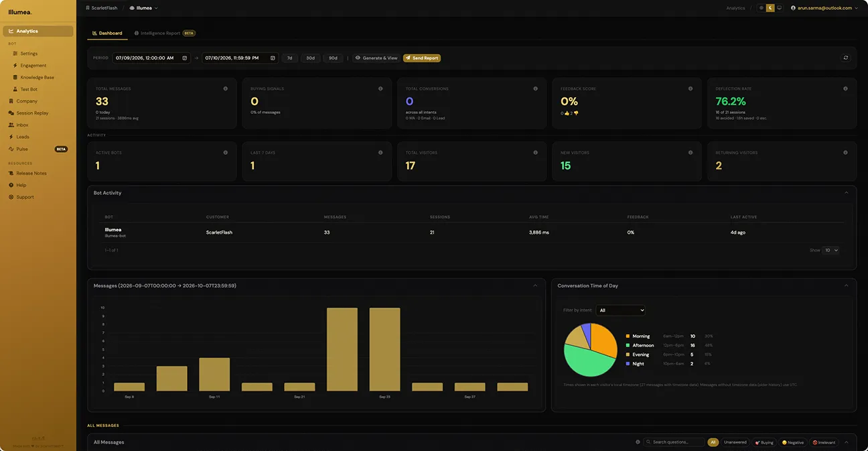Click the Illumea bot table row

[x=472, y=233]
